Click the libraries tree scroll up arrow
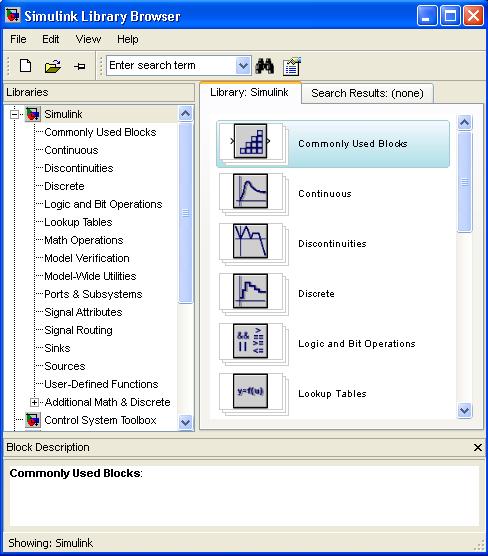The width and height of the screenshot is (488, 556). tap(185, 114)
